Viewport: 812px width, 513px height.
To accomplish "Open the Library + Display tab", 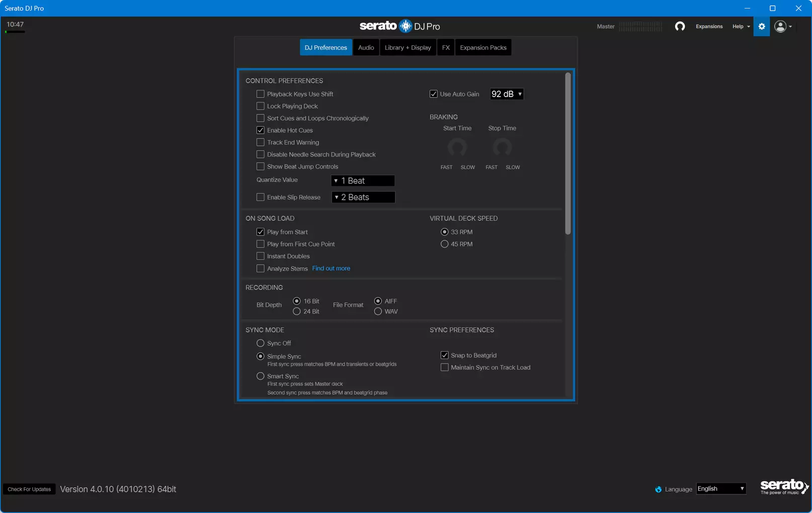I will click(x=408, y=47).
